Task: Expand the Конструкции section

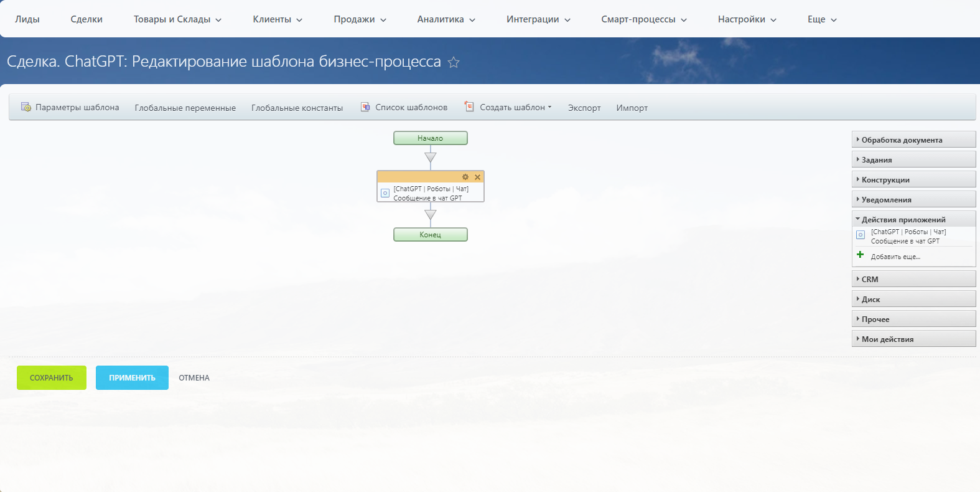Action: coord(885,180)
